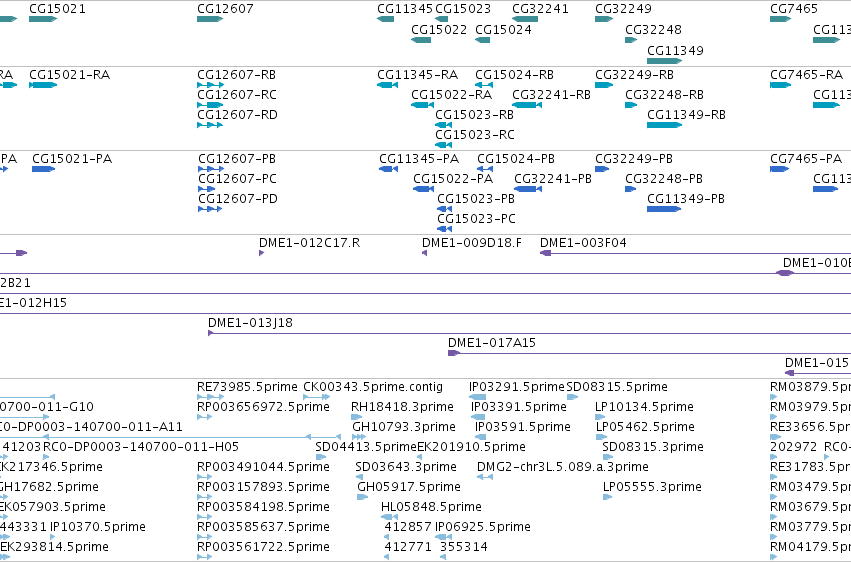Open the DME1-013J18 BAC label
The width and height of the screenshot is (851, 562).
250,323
